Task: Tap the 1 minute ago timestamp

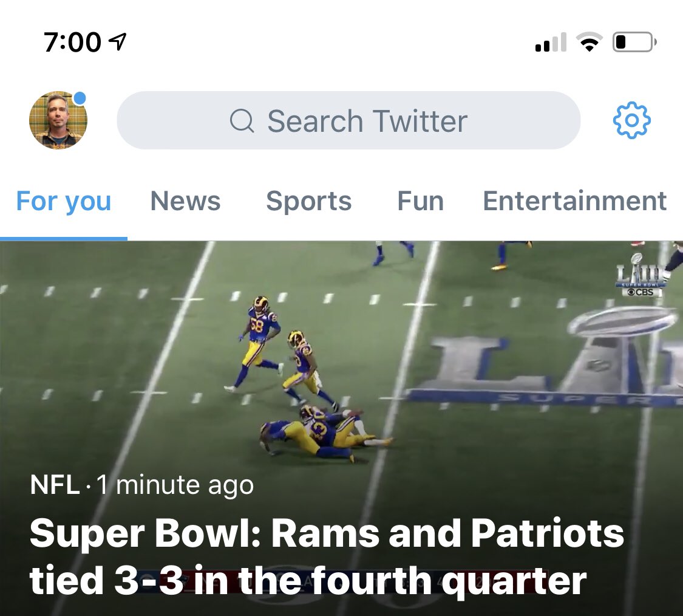Action: (x=175, y=485)
